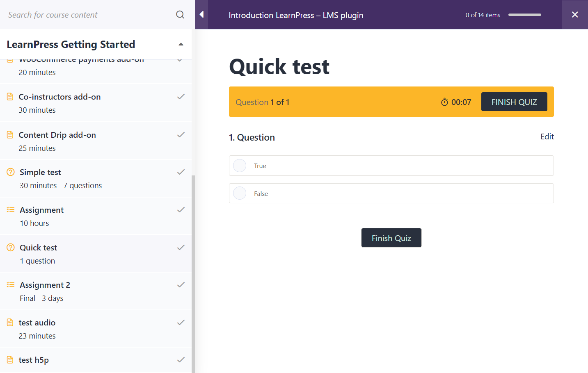Click the checkmark beside Content Drip add-on
Image resolution: width=588 pixels, height=373 pixels.
(181, 135)
